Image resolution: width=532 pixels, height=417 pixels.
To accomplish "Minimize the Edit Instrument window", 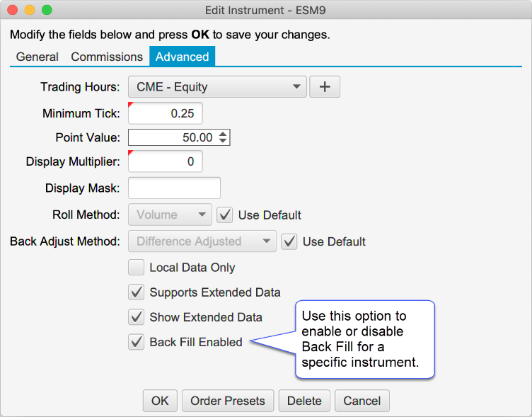I will (30, 11).
